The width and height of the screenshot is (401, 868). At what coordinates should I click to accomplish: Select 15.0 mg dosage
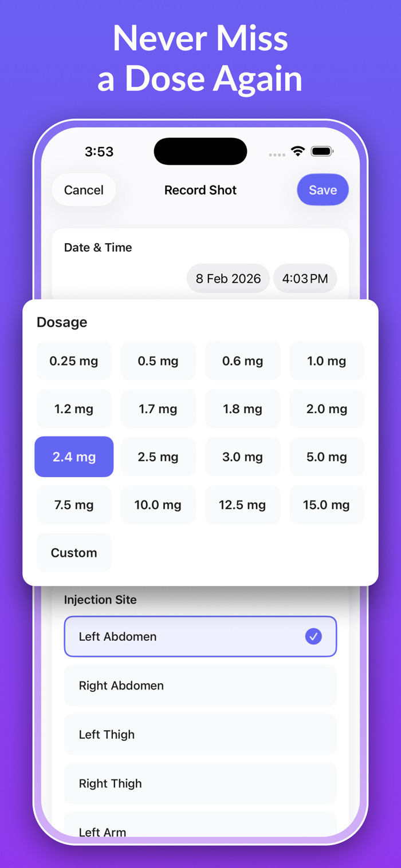(327, 505)
